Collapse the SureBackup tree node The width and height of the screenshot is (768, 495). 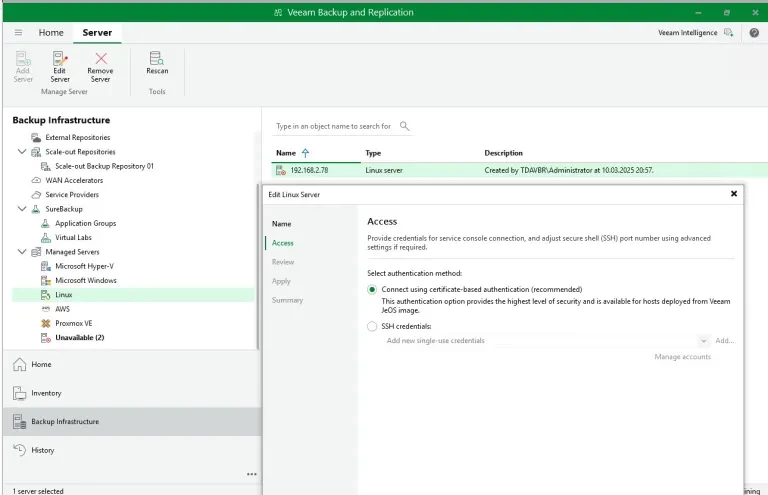[x=22, y=209]
